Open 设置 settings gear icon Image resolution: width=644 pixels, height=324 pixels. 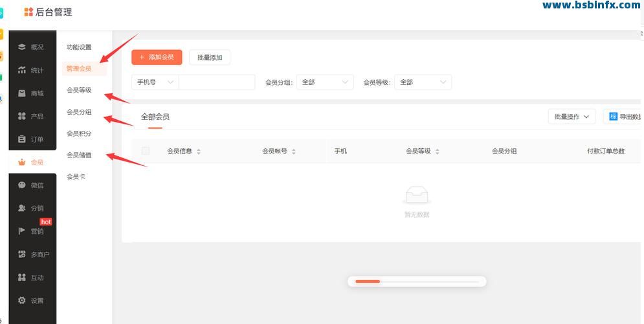coord(22,301)
